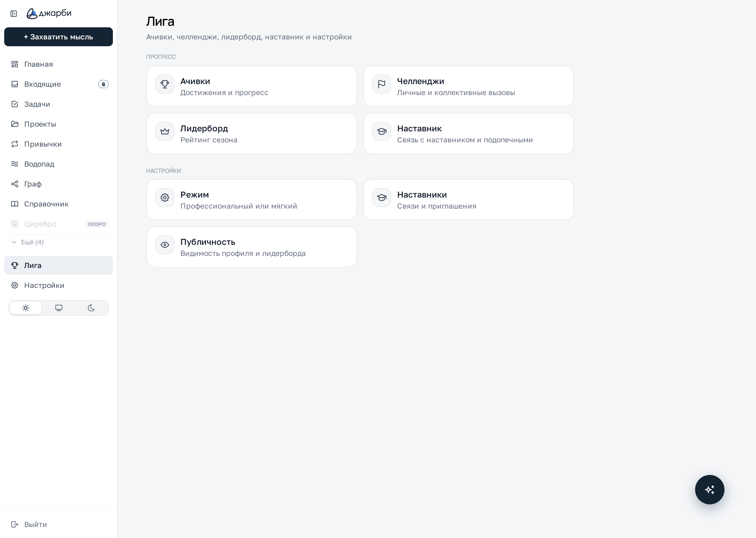Open Граф from the sidebar

pos(59,184)
